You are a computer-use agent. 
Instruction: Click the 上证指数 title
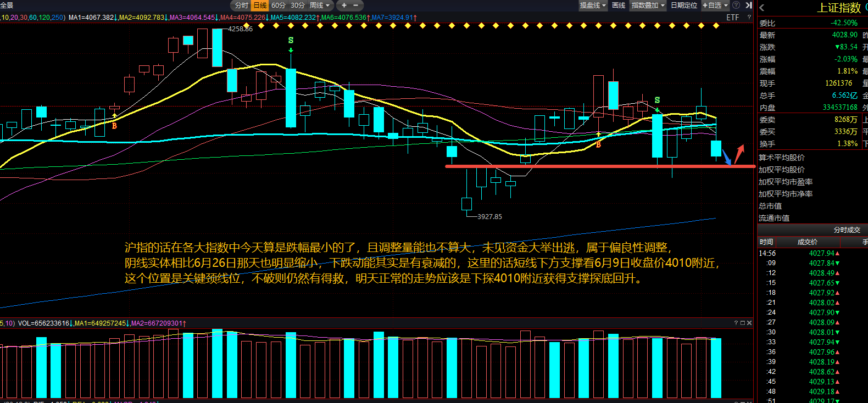[838, 8]
